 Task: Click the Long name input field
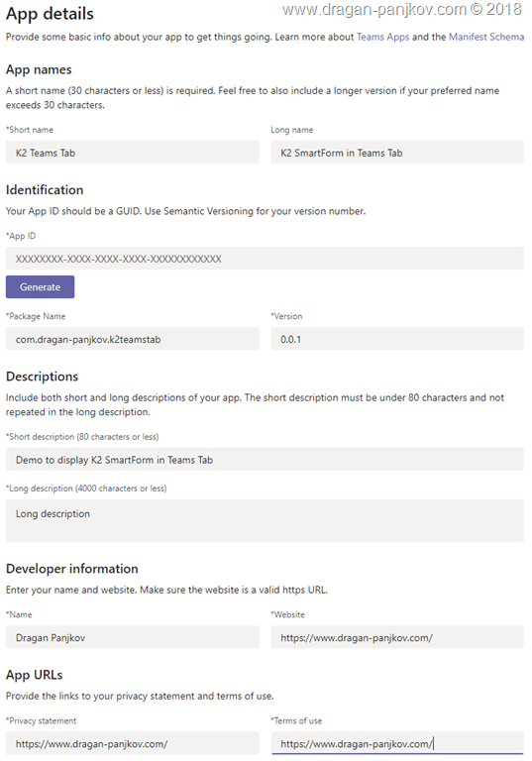397,153
